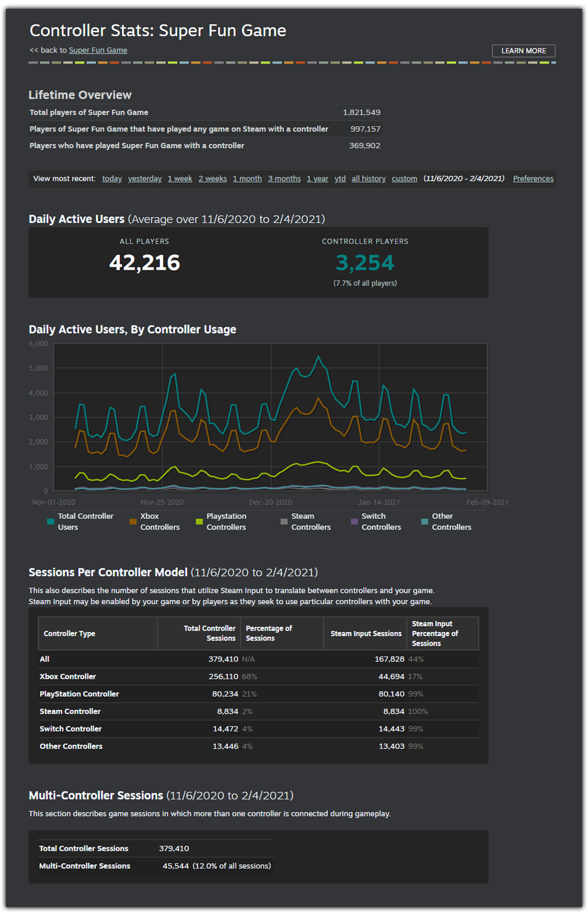Viewport: 588px width, 916px height.
Task: Click the 'Total Controller Sessions' column header
Action: [x=199, y=634]
